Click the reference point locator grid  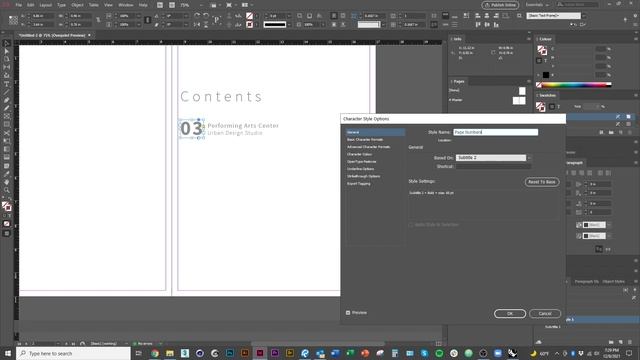pos(13,20)
